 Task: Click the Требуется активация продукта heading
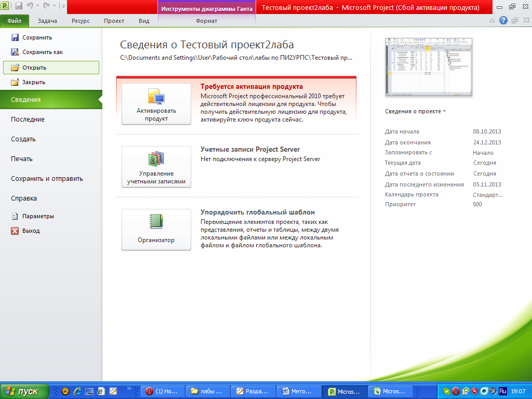[251, 87]
